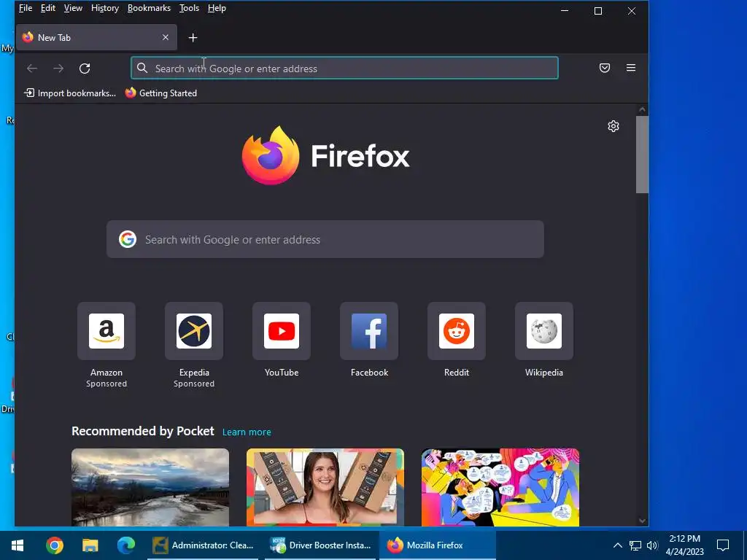Open the Firefox hamburger application menu
Screen dimensions: 747x560
point(631,68)
